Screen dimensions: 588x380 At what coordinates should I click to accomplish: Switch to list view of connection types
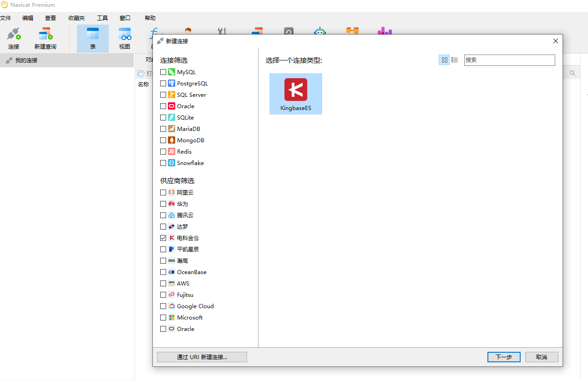pyautogui.click(x=455, y=60)
